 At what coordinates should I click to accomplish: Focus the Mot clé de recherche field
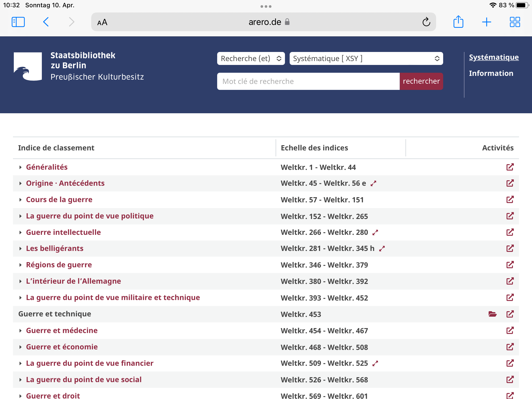[x=308, y=81]
